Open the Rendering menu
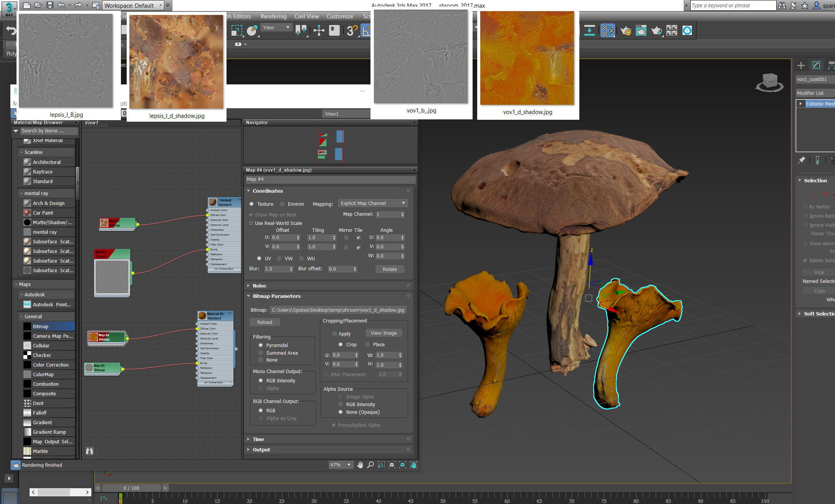 click(273, 17)
